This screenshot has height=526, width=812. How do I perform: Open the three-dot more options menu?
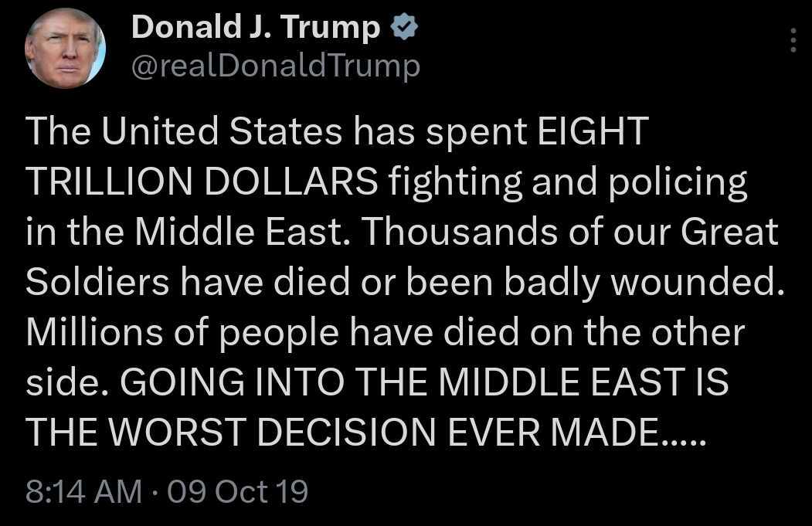(x=793, y=40)
